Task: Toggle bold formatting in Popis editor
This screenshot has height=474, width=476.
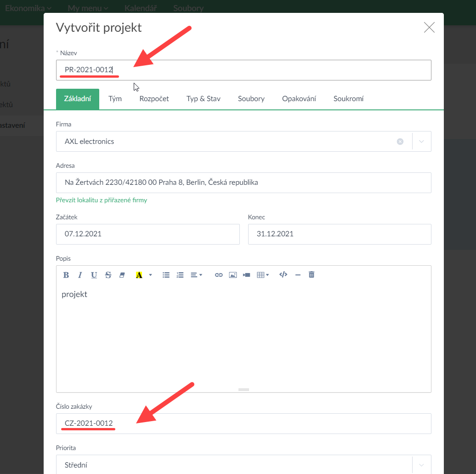Action: pyautogui.click(x=66, y=275)
